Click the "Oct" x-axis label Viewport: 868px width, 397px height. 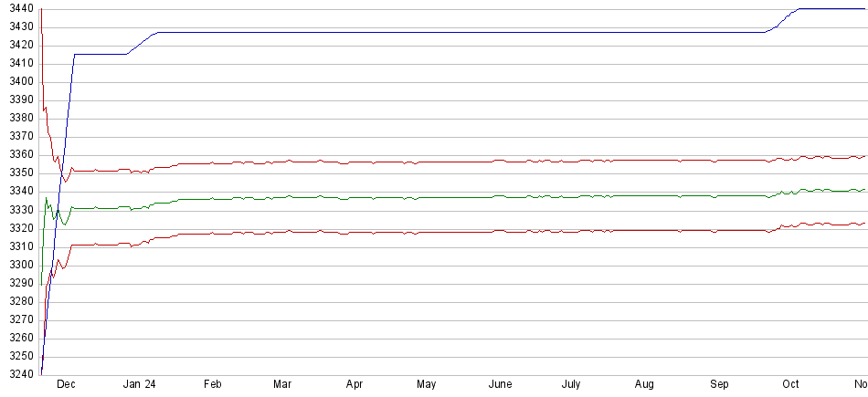790,385
